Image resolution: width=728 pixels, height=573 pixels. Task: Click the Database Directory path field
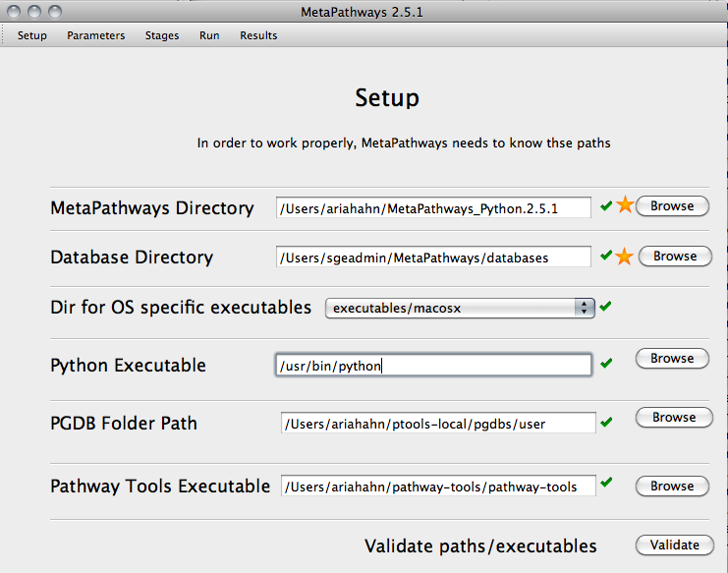click(x=433, y=257)
